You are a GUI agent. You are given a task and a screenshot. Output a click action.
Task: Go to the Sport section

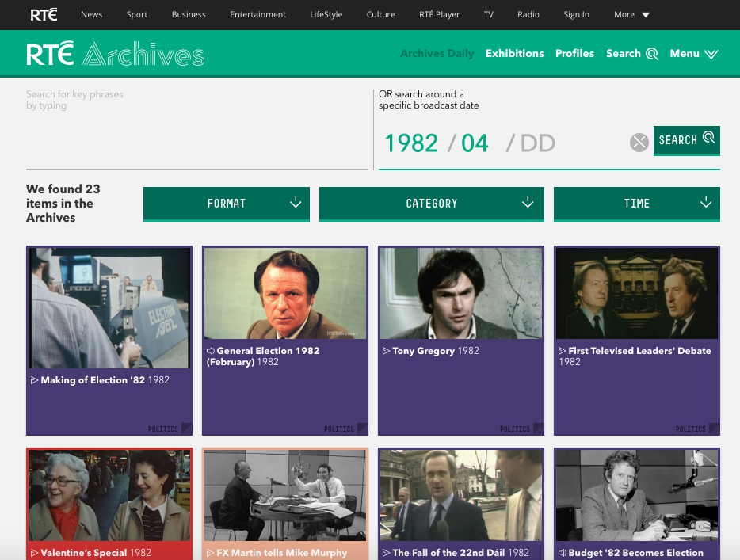tap(137, 14)
